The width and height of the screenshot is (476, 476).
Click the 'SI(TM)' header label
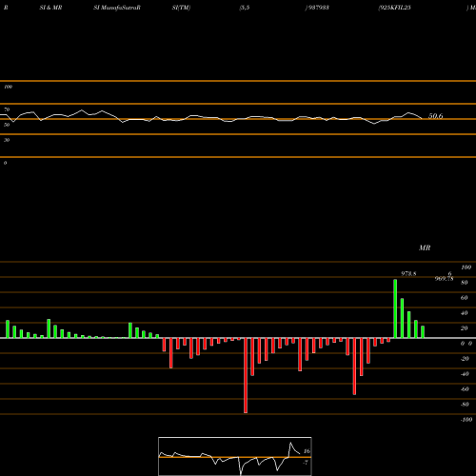(x=181, y=8)
